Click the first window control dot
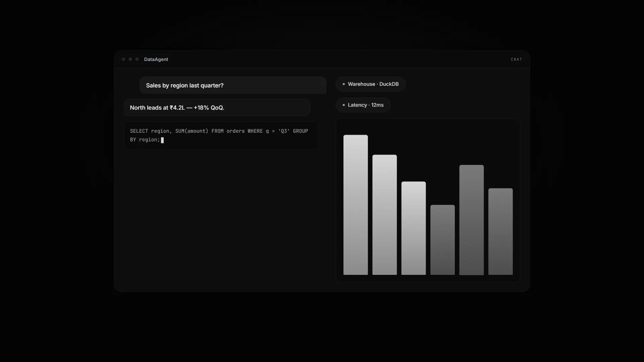Screen dimensions: 644x362 point(123,59)
